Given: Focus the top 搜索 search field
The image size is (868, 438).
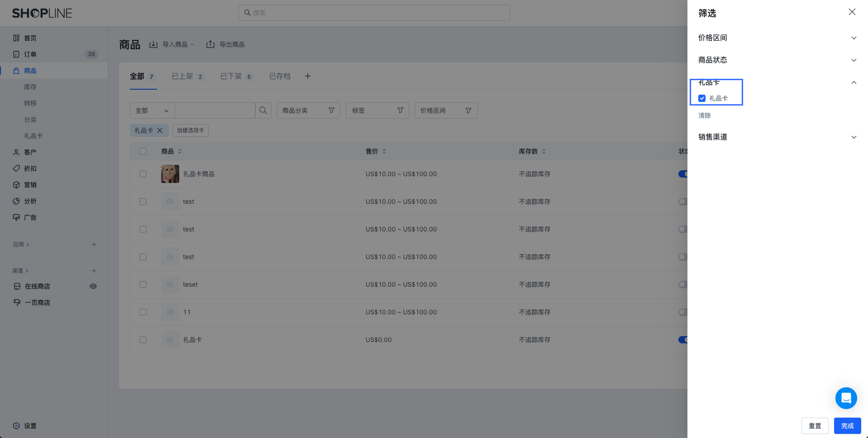Looking at the screenshot, I should [374, 13].
